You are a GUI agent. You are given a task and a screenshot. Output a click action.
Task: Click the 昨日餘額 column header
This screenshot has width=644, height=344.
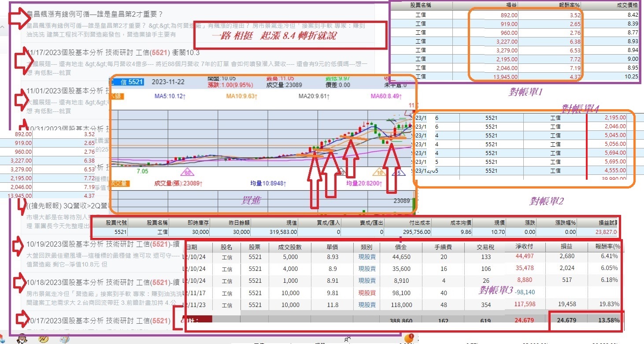(239, 223)
